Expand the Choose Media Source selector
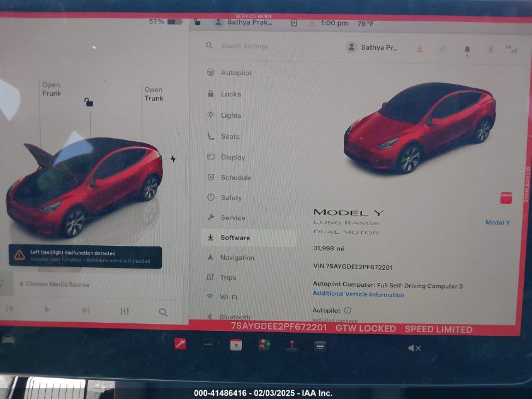Image resolution: width=532 pixels, height=399 pixels. [x=54, y=284]
